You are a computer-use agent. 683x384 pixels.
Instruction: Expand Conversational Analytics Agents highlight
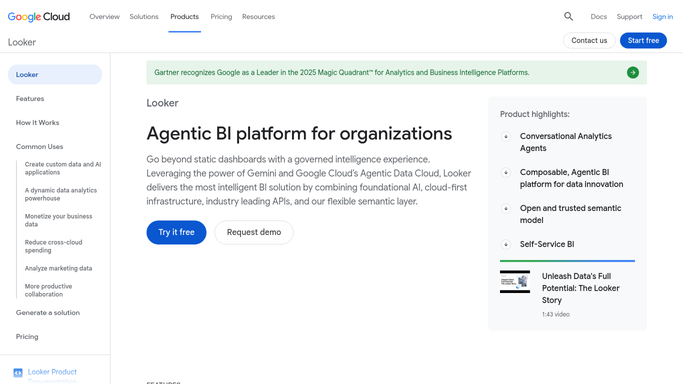click(x=506, y=136)
